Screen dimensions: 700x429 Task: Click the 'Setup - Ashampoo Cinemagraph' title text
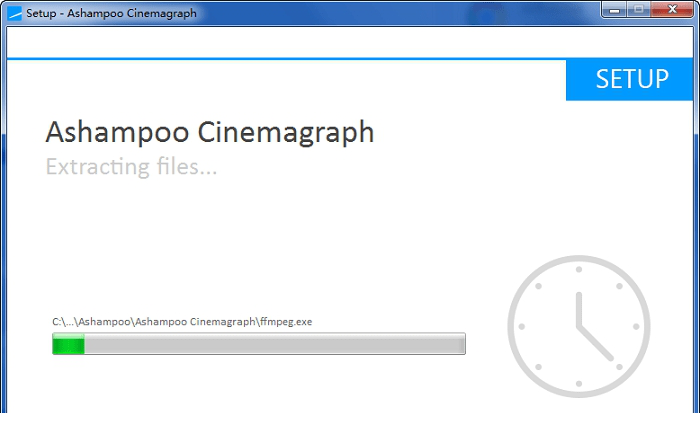click(x=111, y=13)
